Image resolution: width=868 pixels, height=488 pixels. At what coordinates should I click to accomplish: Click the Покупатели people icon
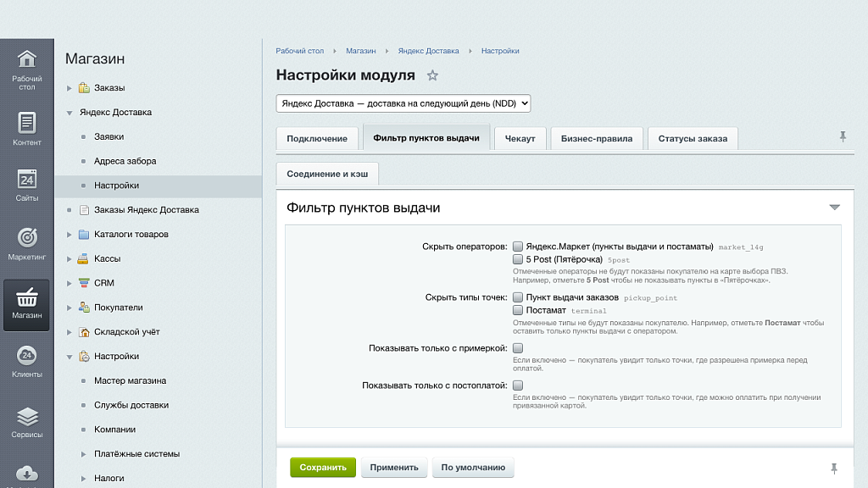tap(84, 307)
